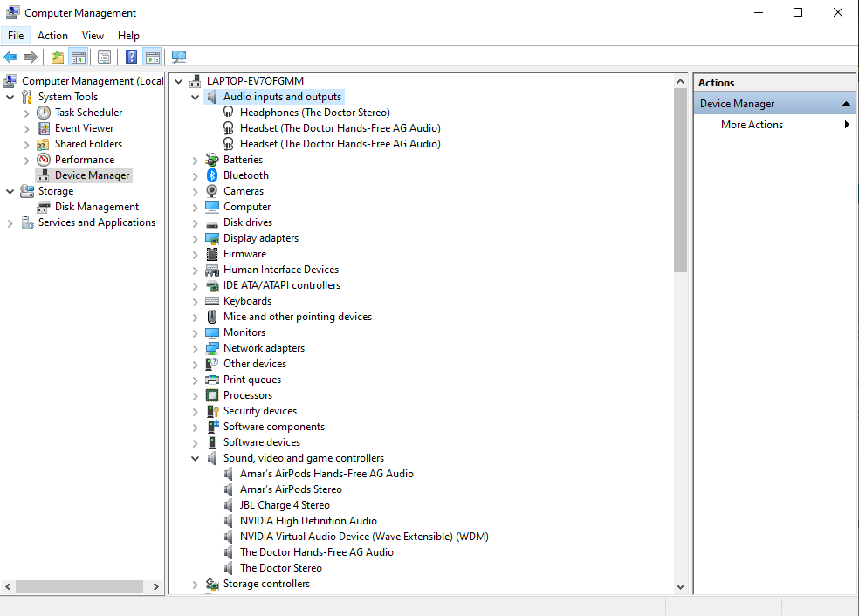Screen dimensions: 859x616
Task: Collapse the Storage node
Action: click(x=10, y=191)
